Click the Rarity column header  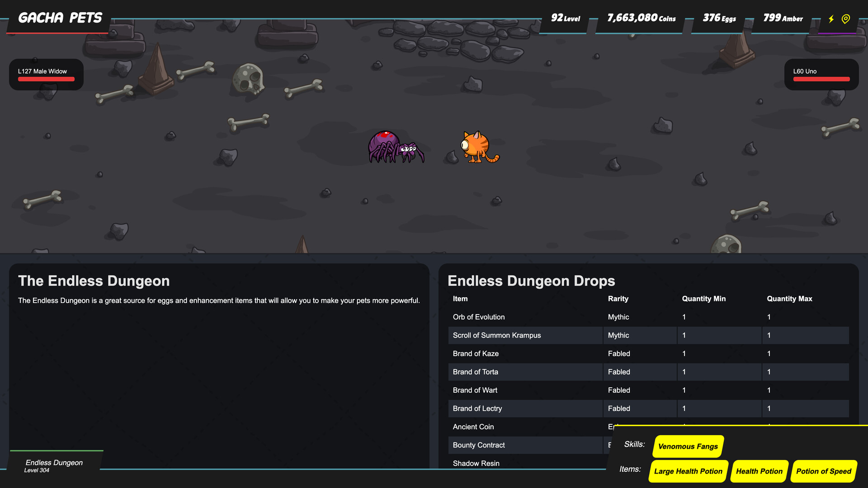[x=618, y=299]
